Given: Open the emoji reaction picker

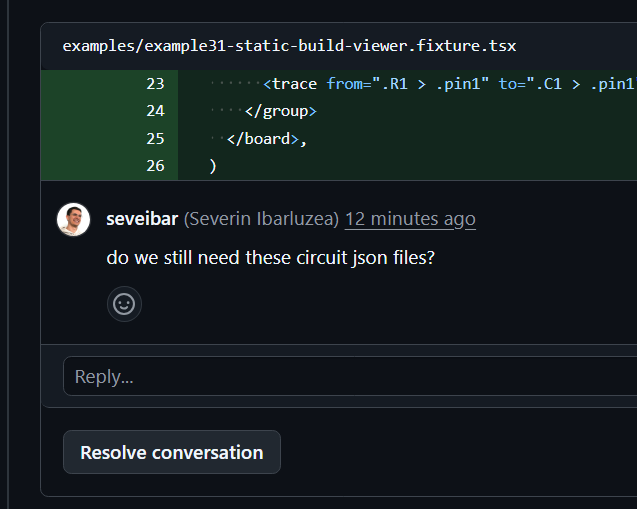Looking at the screenshot, I should [x=124, y=304].
